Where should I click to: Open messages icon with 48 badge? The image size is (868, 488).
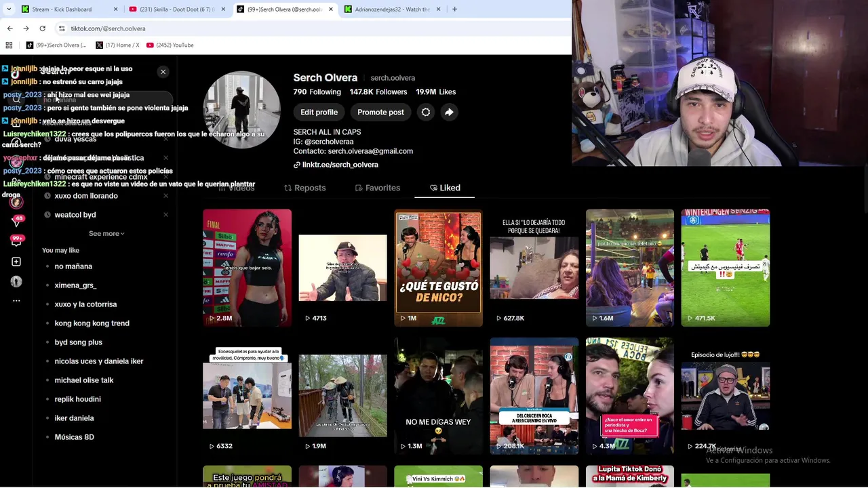16,221
